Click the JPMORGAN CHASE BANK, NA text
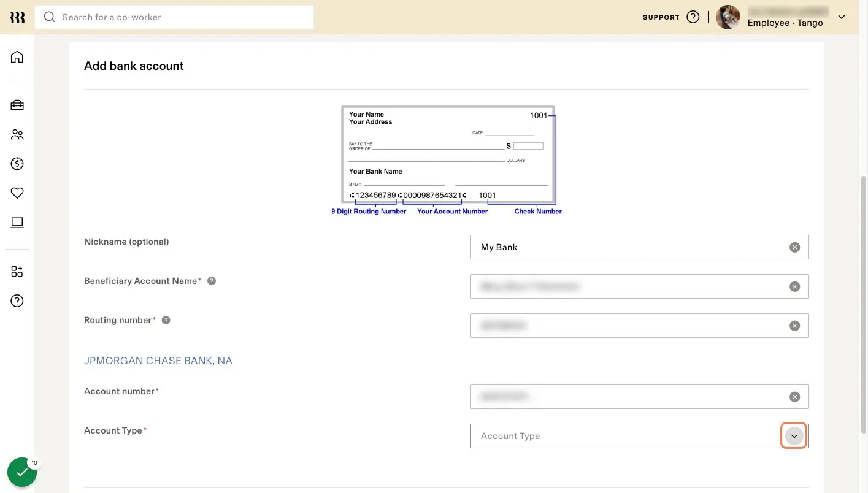 [x=158, y=361]
